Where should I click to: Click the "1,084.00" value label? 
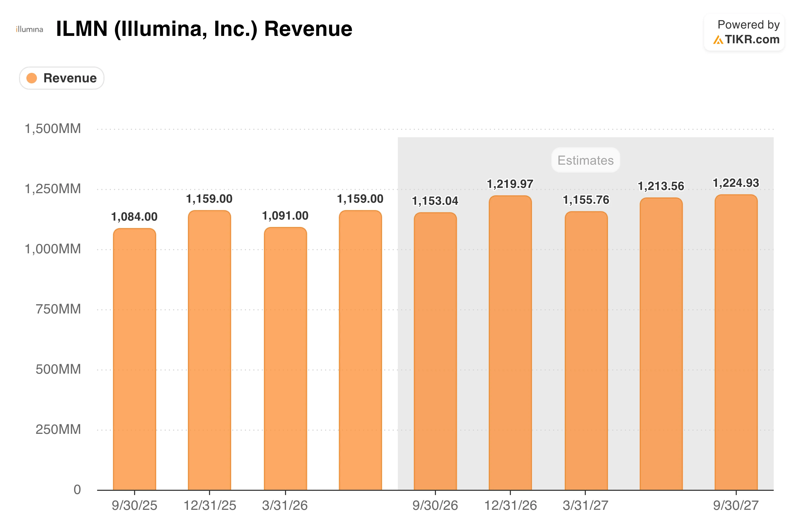tap(134, 217)
